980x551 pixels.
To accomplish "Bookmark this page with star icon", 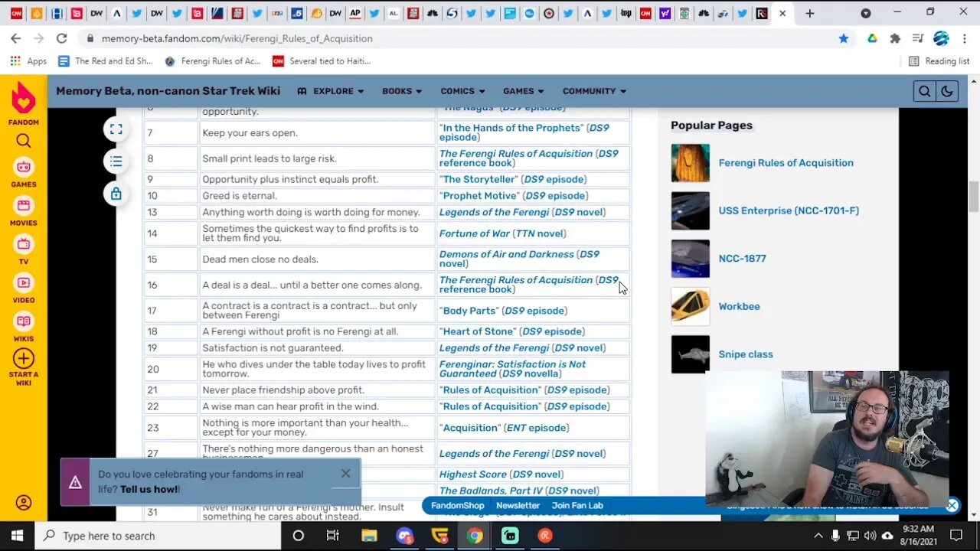I will click(x=844, y=38).
